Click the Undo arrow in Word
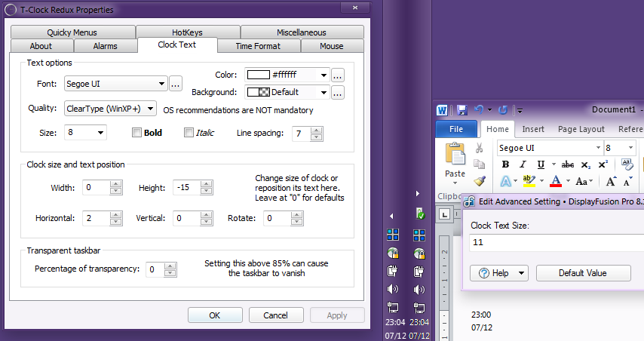 (x=480, y=110)
